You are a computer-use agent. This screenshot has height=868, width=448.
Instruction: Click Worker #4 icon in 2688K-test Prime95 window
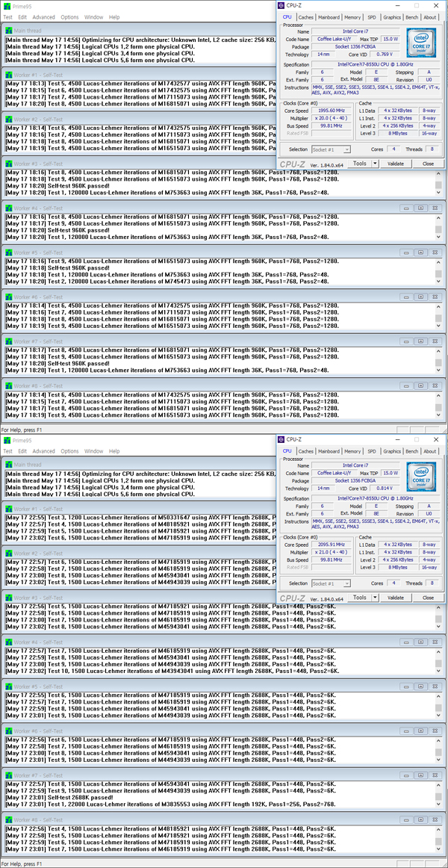[8, 642]
